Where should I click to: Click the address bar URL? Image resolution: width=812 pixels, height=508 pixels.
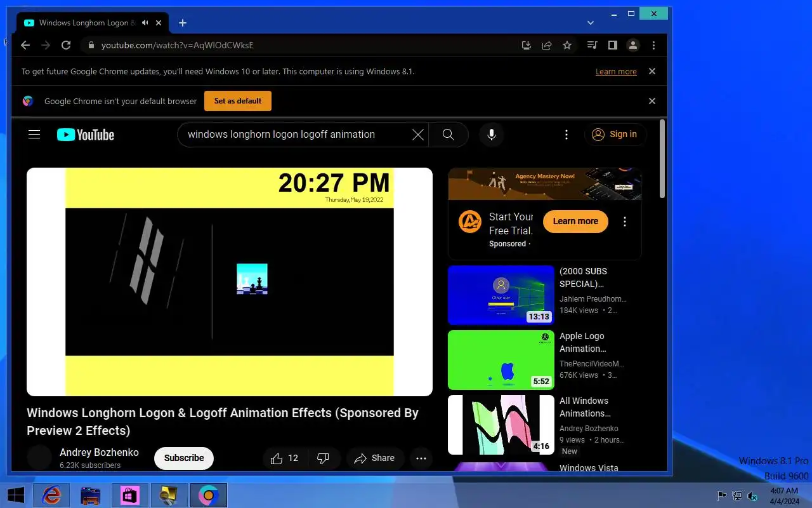click(x=178, y=45)
